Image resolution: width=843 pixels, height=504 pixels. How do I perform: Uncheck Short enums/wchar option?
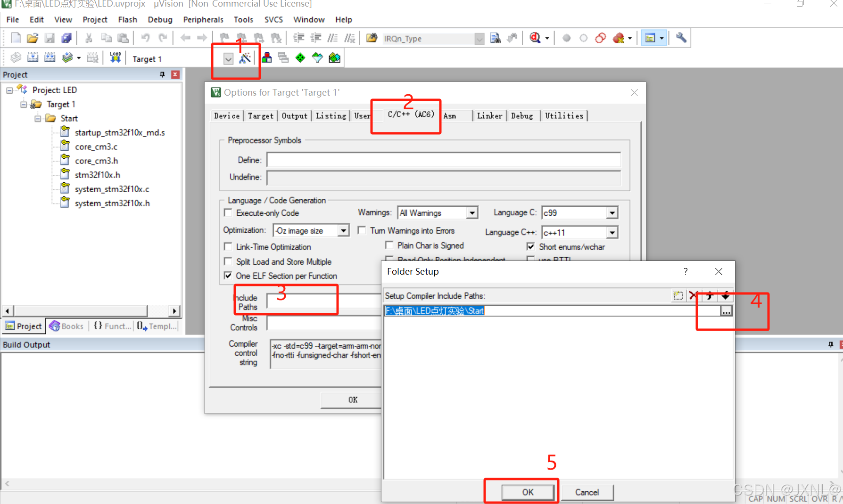pos(531,246)
